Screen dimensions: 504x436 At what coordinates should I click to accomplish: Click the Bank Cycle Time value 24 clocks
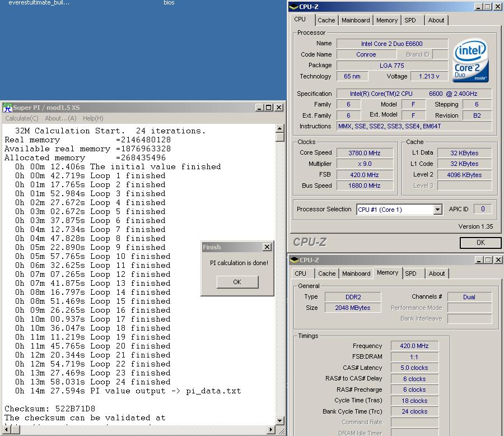tap(414, 411)
